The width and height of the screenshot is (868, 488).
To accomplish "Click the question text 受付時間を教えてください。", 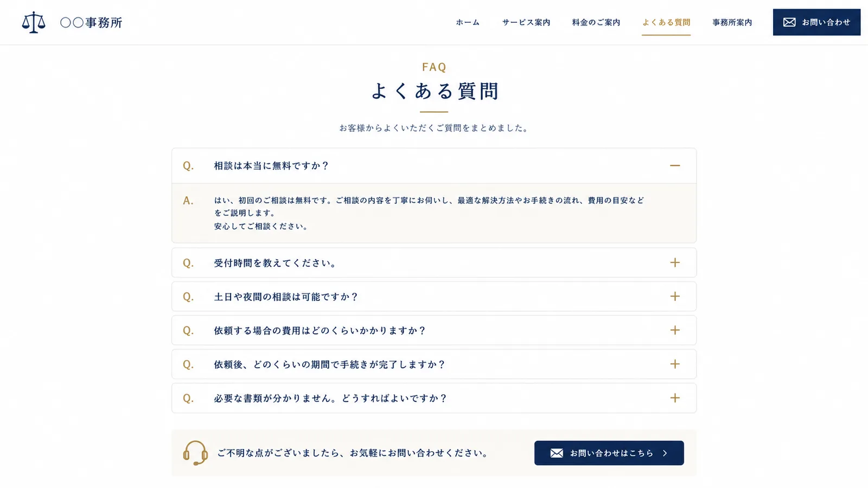I will pos(275,263).
